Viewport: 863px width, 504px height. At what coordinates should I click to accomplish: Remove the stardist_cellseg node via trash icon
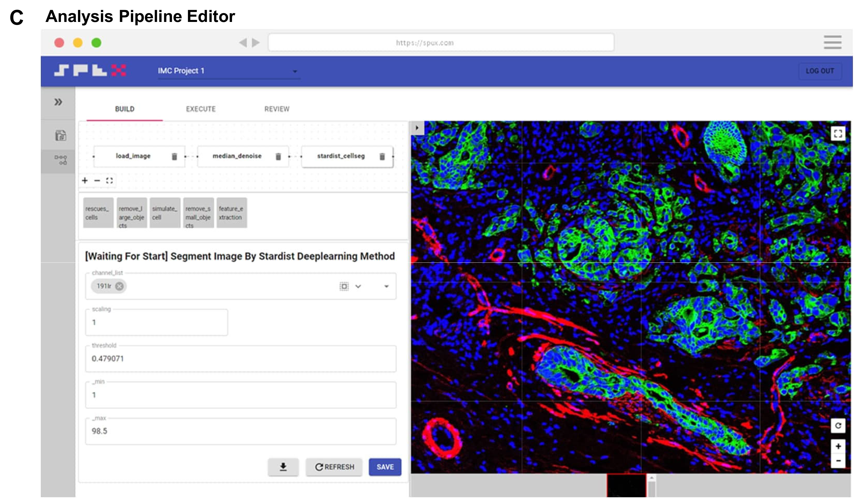pos(382,156)
